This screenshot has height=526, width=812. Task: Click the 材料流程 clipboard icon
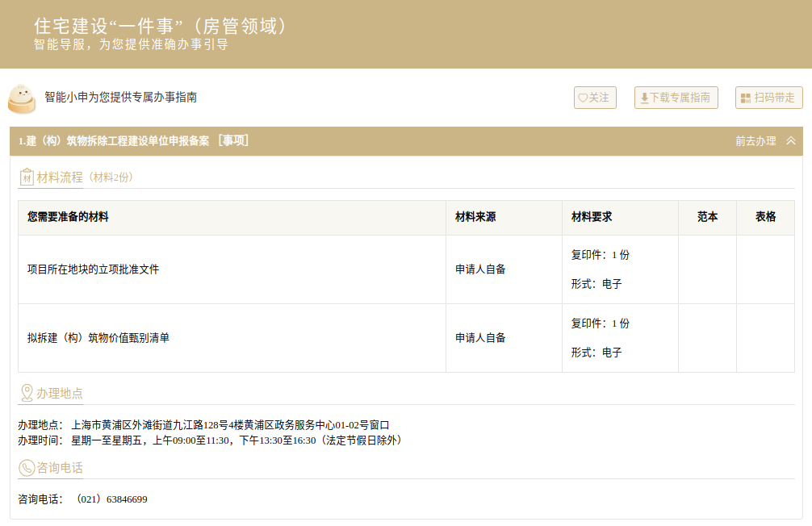[x=27, y=177]
